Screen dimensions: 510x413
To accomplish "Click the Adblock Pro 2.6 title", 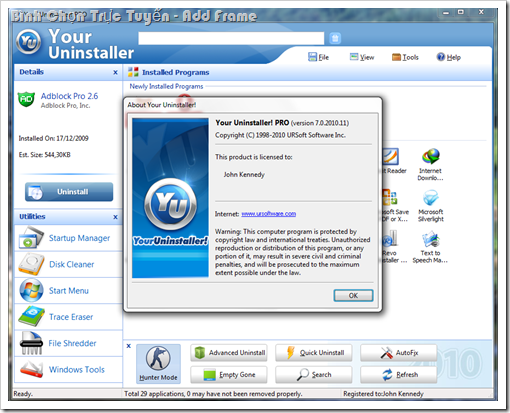I will tap(69, 96).
